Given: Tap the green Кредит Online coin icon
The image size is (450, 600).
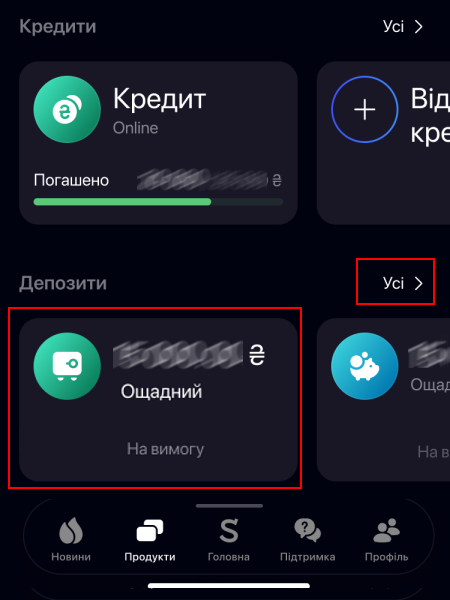Looking at the screenshot, I should click(x=67, y=109).
